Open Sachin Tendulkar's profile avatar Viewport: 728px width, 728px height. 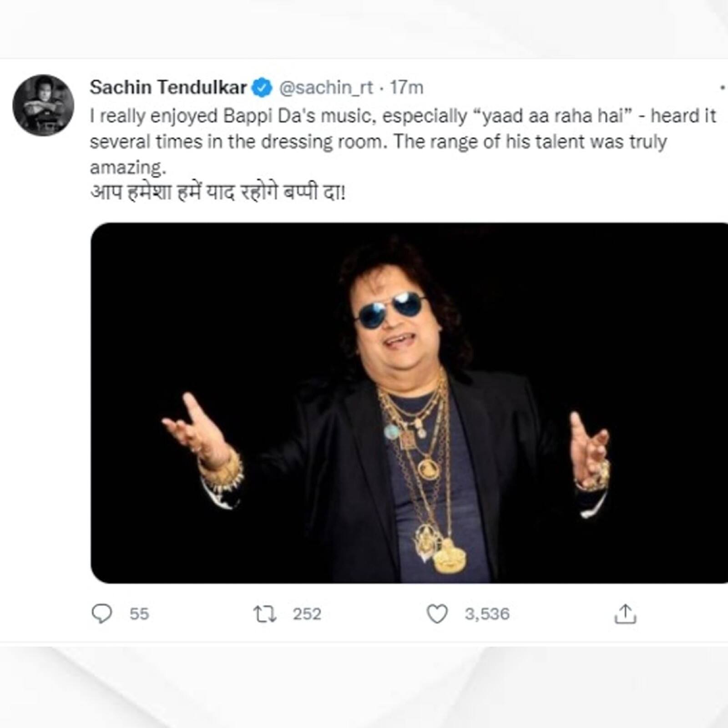point(43,105)
